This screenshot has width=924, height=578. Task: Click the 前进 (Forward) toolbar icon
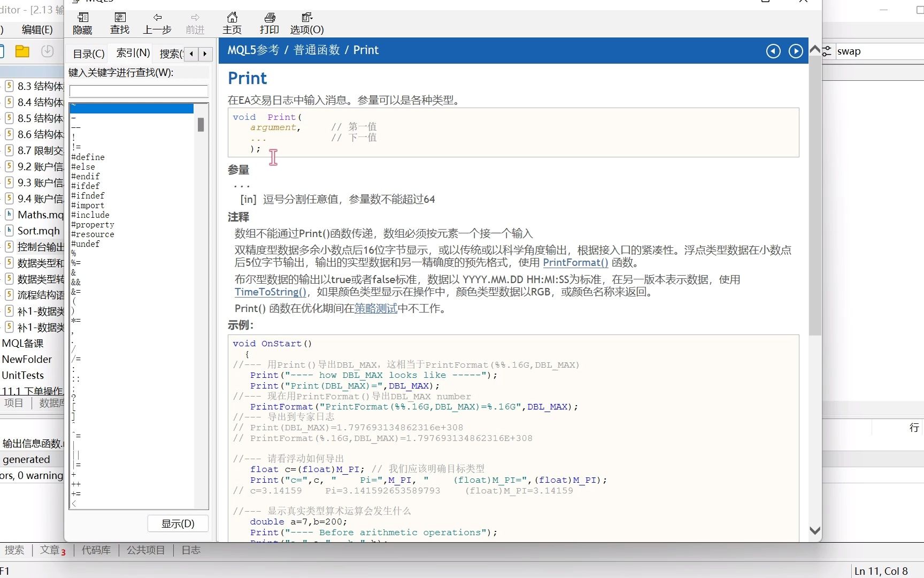(x=195, y=24)
